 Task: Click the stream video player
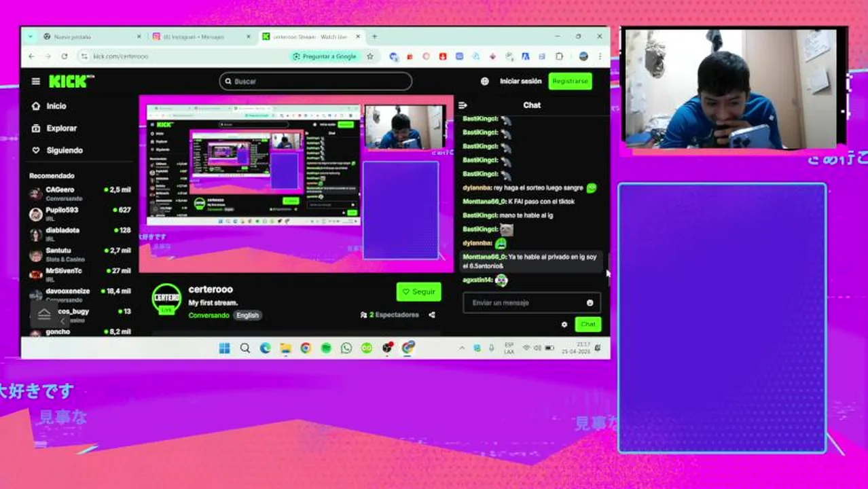tap(296, 183)
